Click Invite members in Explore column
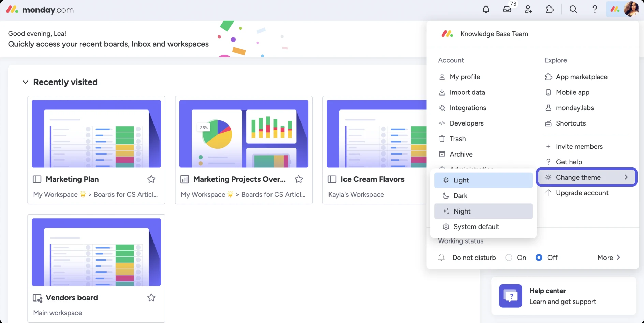Image resolution: width=644 pixels, height=323 pixels. point(574,146)
